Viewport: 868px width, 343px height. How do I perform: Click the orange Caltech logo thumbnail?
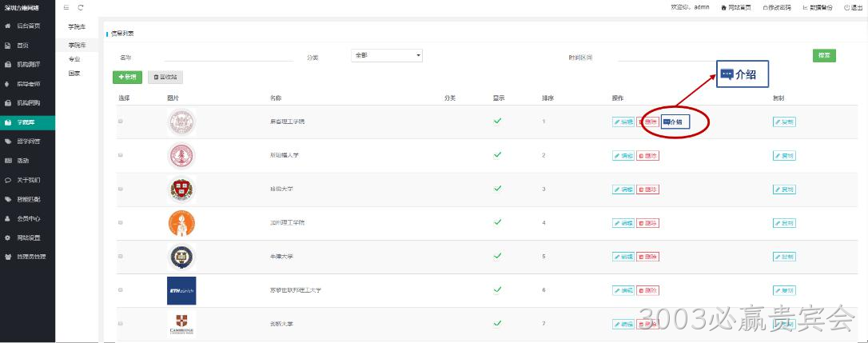[181, 223]
